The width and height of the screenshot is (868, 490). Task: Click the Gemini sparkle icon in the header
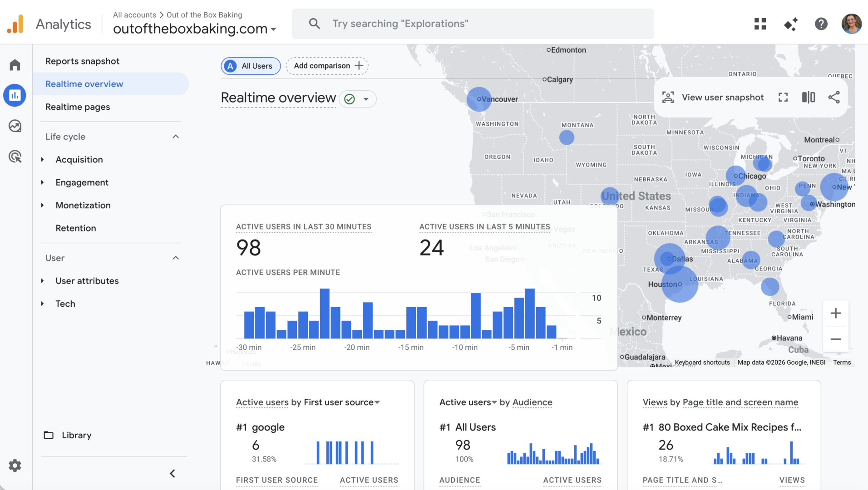tap(790, 24)
